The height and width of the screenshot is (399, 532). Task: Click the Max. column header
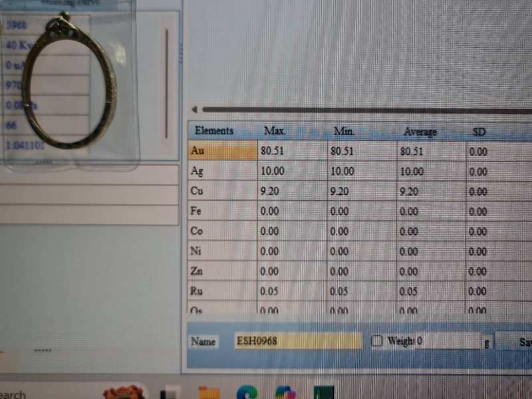[275, 131]
